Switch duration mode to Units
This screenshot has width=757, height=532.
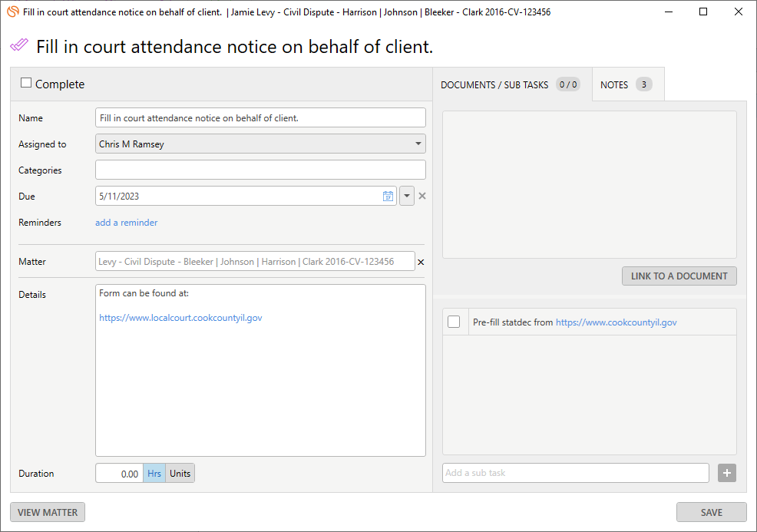[180, 474]
